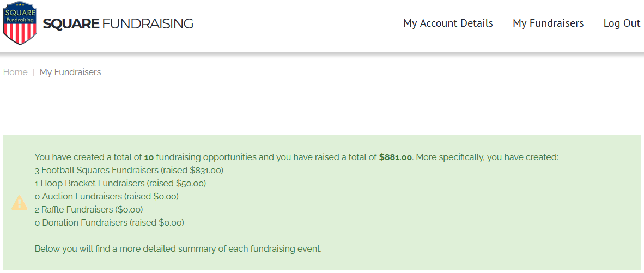Click the Square Fundraising shield logo
Screen dimensions: 644x273
[20, 24]
